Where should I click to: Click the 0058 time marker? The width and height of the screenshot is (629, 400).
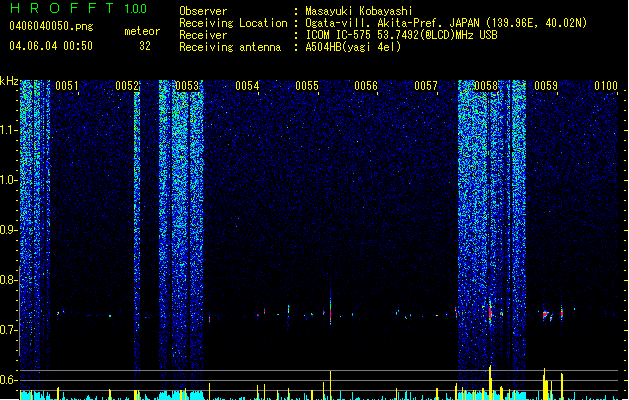486,86
